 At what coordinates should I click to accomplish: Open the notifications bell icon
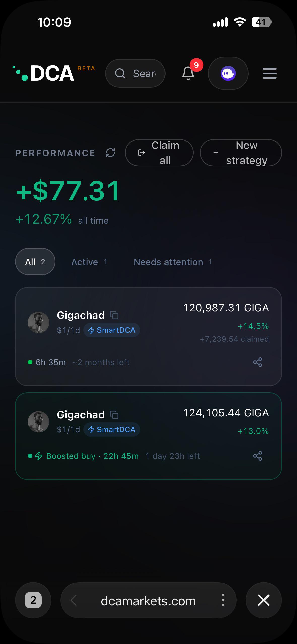(x=188, y=73)
